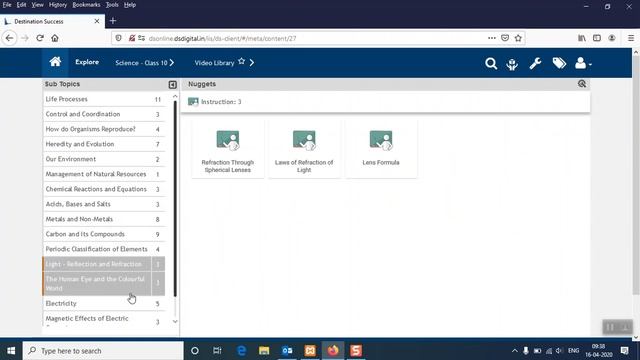Select Our Environment subtopic
Screen dimensions: 640x360
(104, 159)
